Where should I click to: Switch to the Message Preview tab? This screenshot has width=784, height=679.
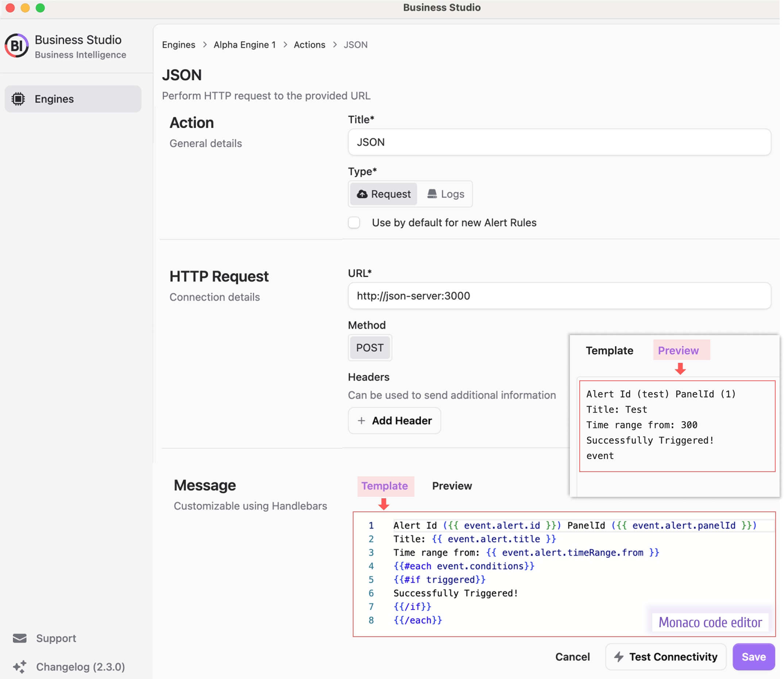(x=452, y=486)
